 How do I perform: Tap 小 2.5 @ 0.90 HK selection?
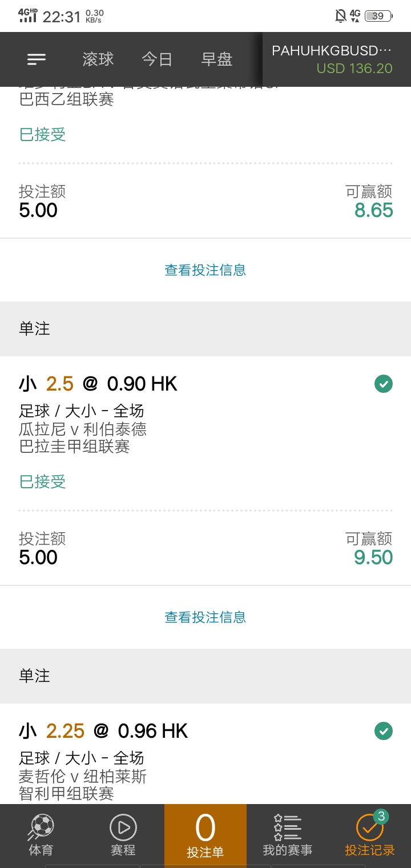tap(98, 384)
